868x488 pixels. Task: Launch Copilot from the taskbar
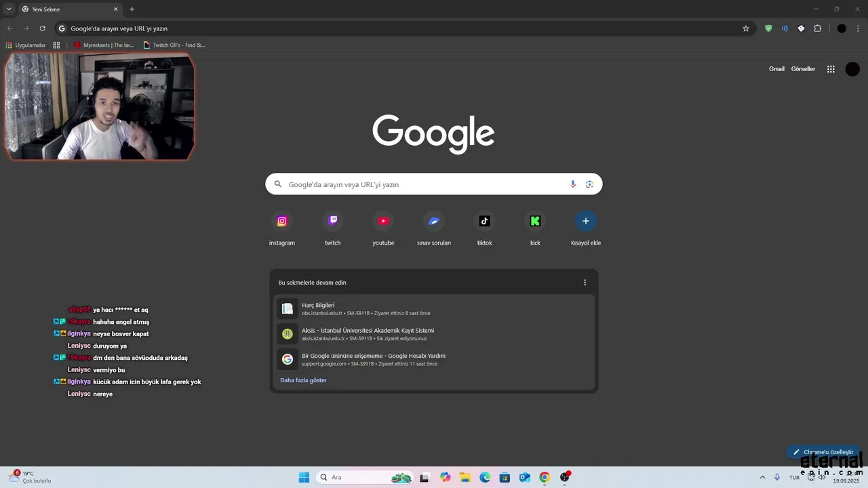[445, 477]
